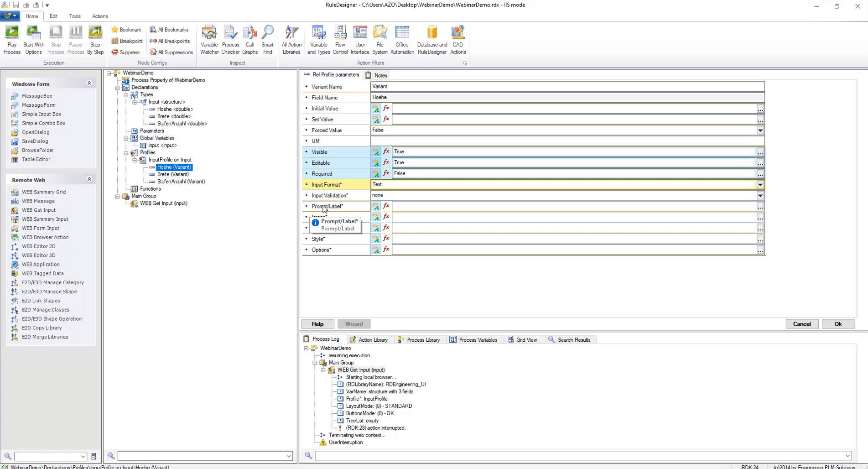Collapse the Remote Web panel

coord(89,179)
